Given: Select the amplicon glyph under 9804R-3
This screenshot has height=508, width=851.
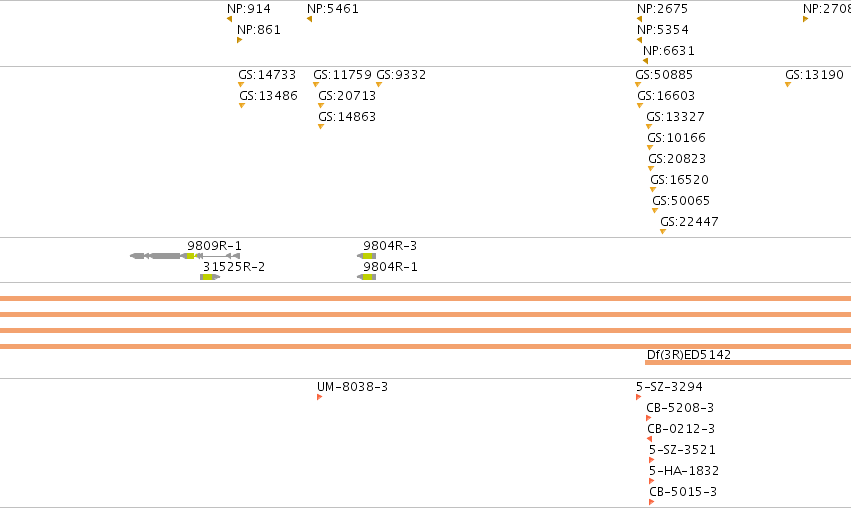Looking at the screenshot, I should (366, 256).
